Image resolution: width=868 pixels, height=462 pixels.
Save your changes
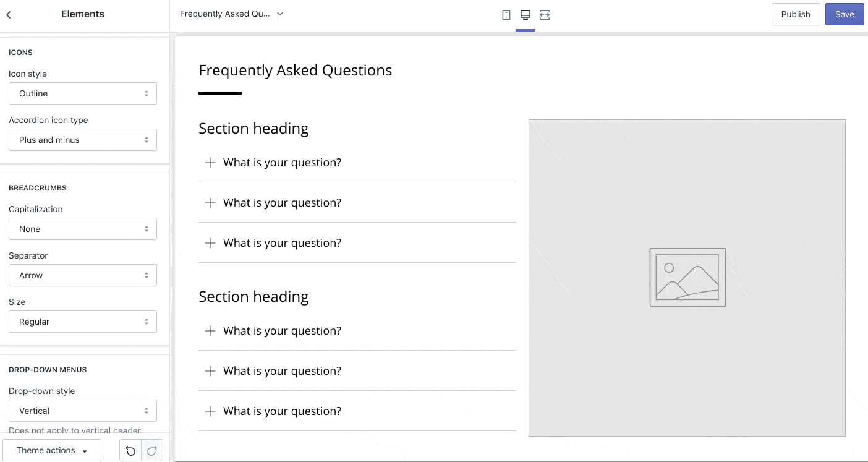point(845,14)
